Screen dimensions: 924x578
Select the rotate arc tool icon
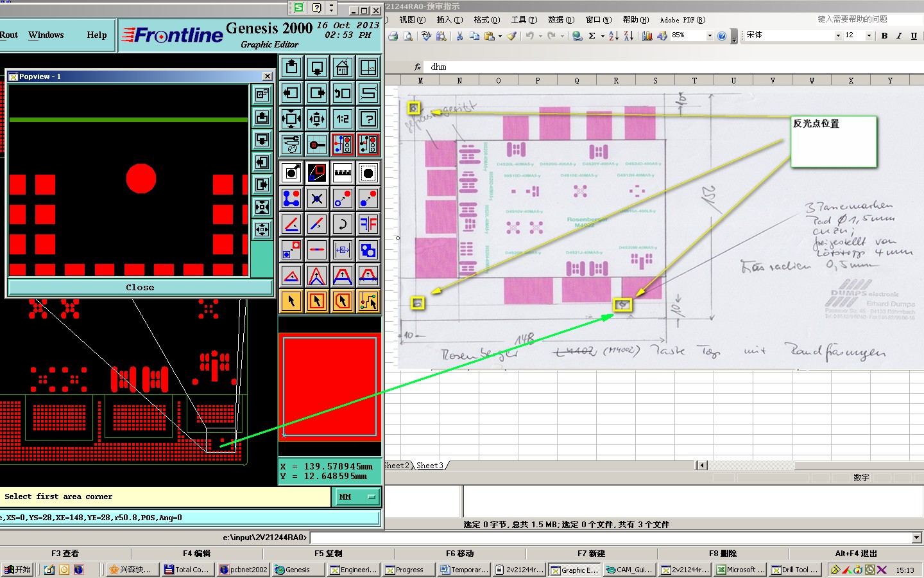[343, 224]
